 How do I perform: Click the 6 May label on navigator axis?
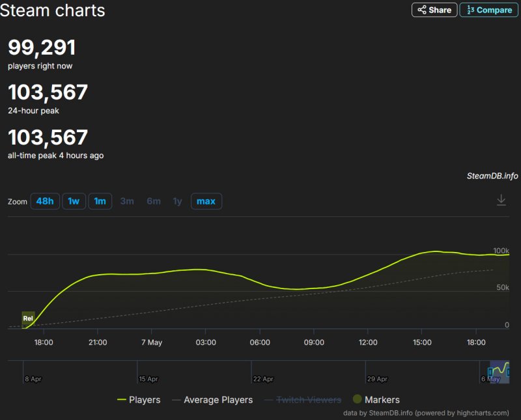[x=490, y=378]
